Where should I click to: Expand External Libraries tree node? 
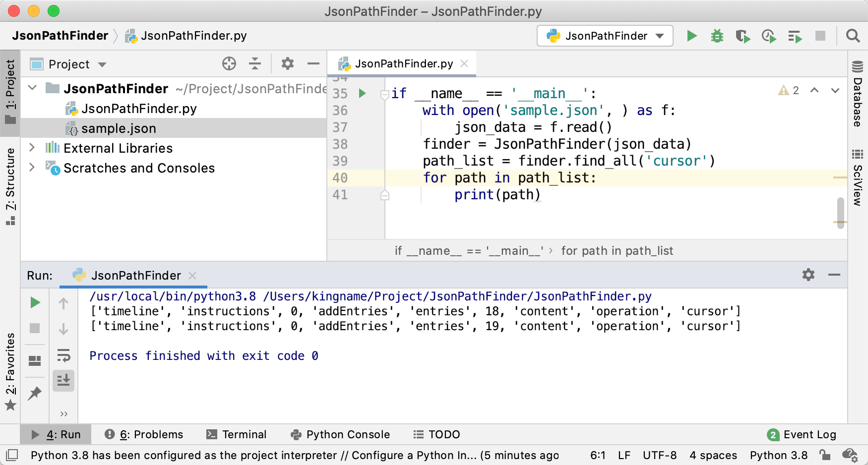[32, 148]
